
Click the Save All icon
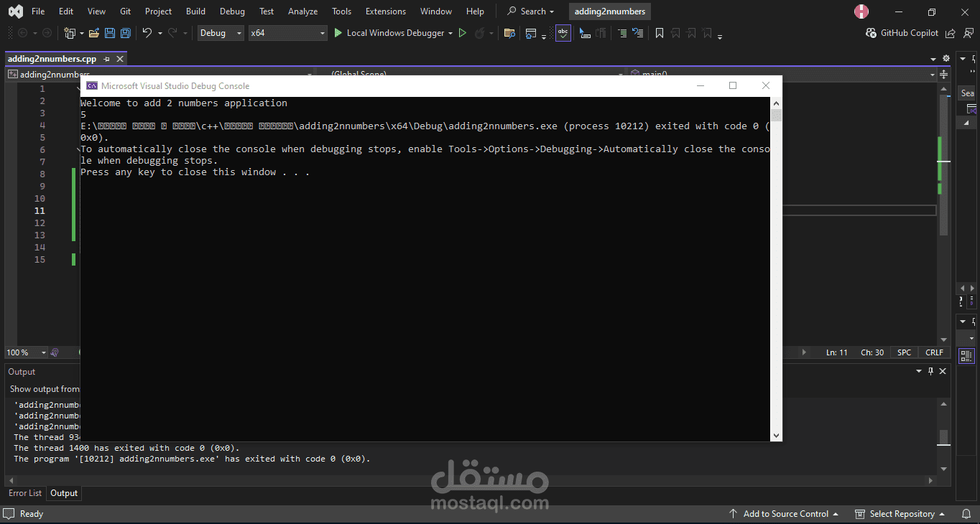point(126,33)
